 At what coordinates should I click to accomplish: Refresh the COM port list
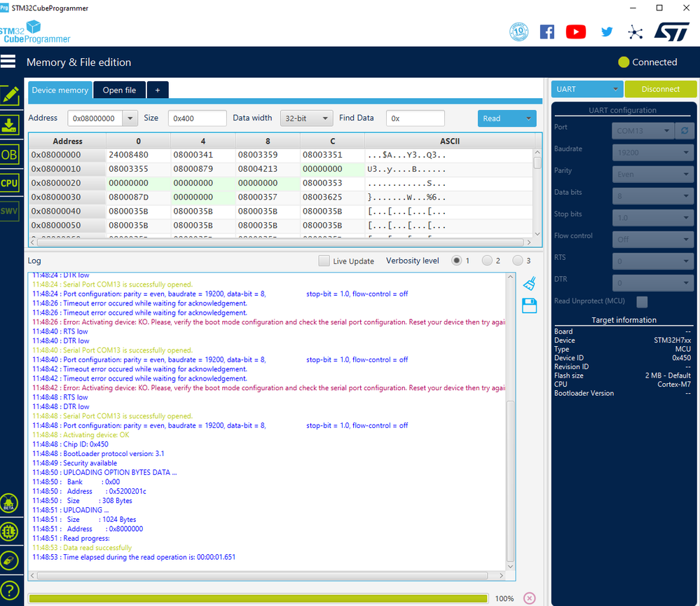click(685, 131)
